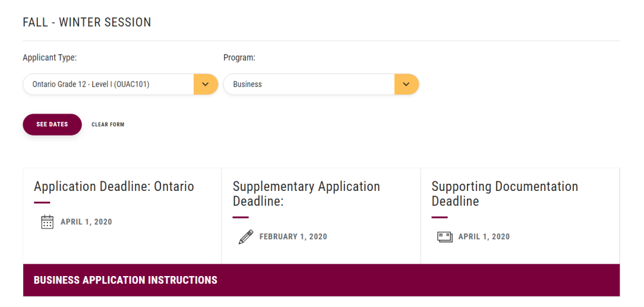This screenshot has width=644, height=307.
Task: Expand the Applicant Type dropdown chevron
Action: coord(205,84)
